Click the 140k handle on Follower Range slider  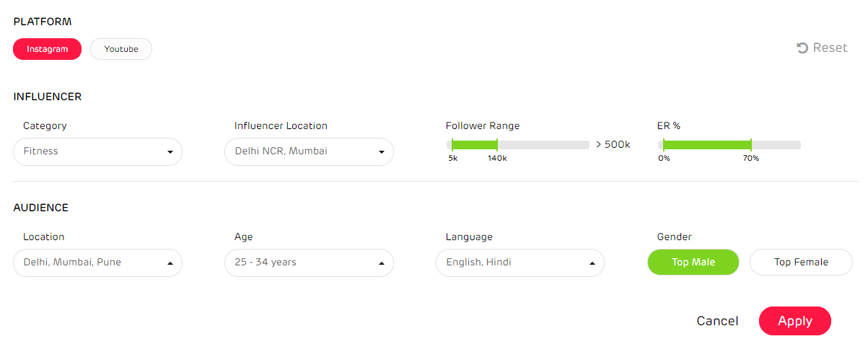tap(497, 145)
